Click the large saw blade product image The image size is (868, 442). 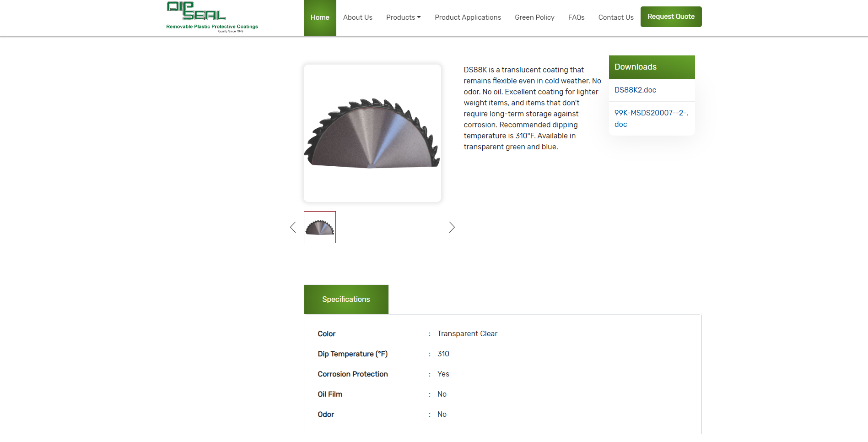click(x=372, y=133)
